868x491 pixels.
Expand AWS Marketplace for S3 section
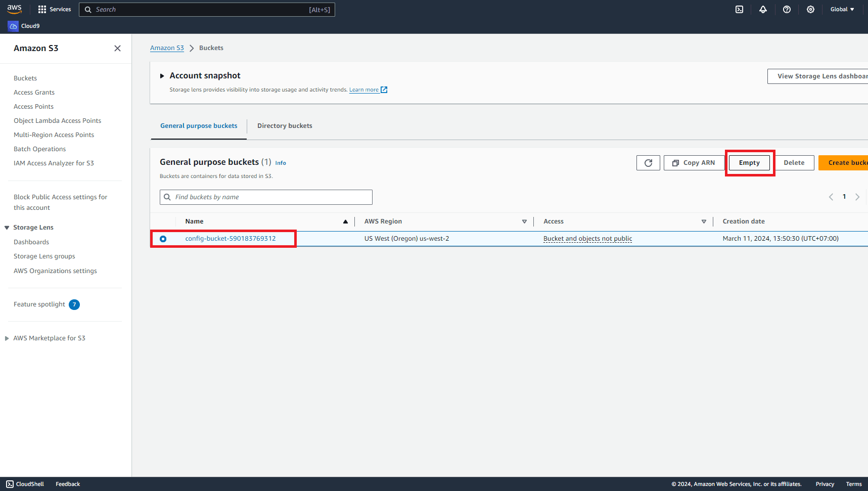point(7,338)
